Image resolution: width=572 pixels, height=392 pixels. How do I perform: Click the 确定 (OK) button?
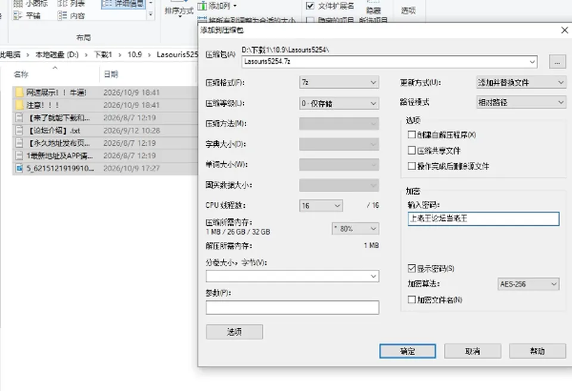coord(408,351)
